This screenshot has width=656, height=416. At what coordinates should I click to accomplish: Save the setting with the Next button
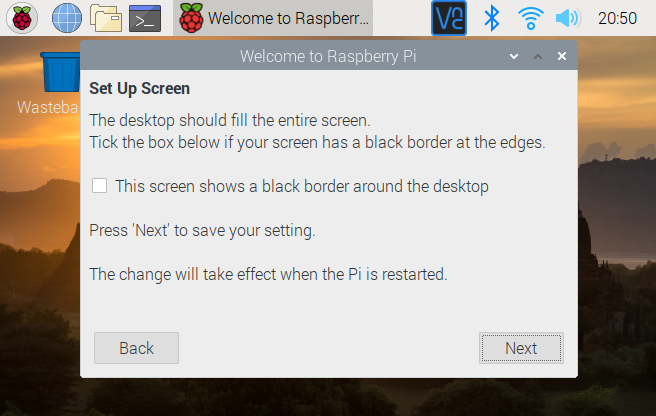click(521, 348)
